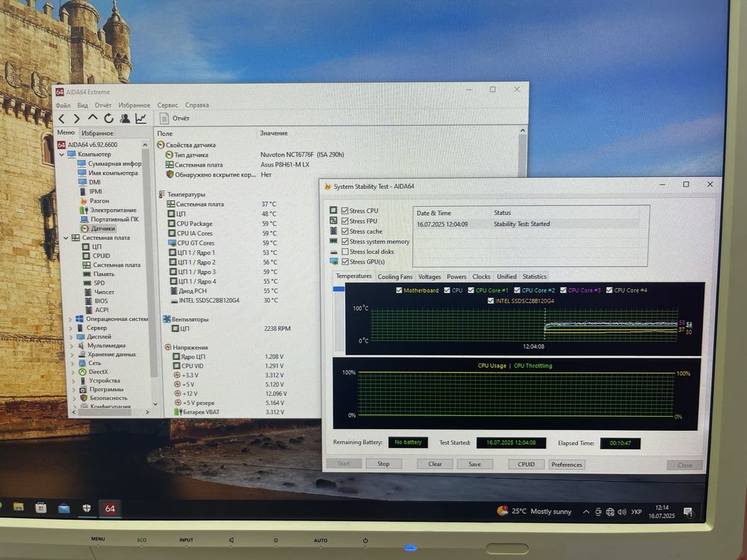Stop the stability test

click(383, 464)
